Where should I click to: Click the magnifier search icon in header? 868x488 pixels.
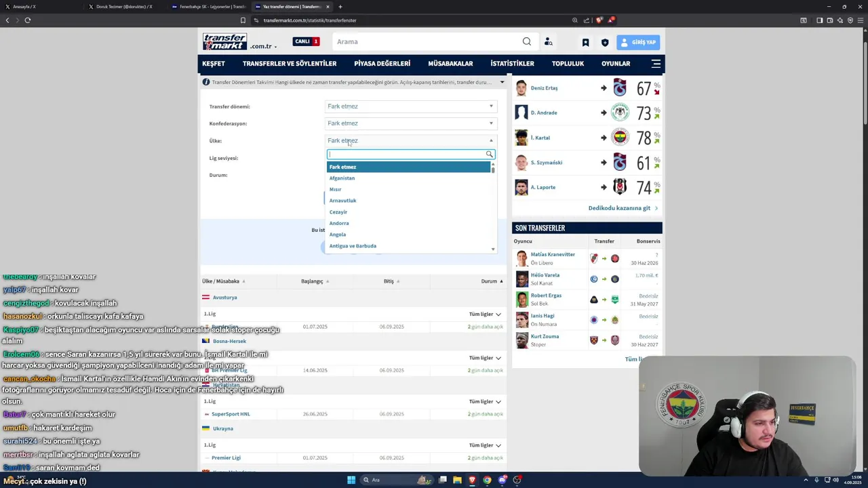click(x=527, y=42)
